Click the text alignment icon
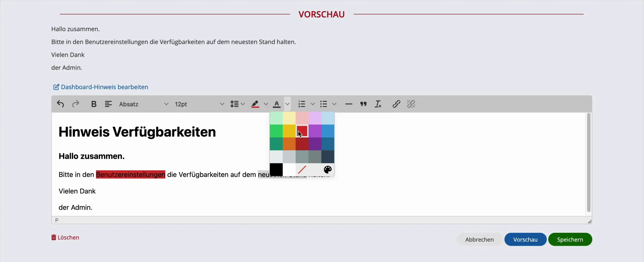644x262 pixels. click(108, 104)
